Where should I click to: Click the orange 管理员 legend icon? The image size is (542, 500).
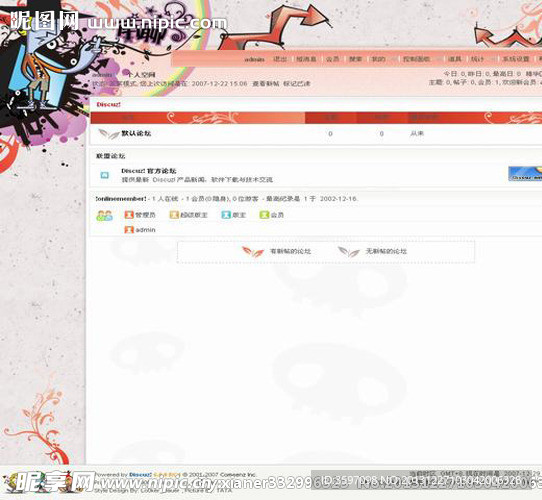click(x=129, y=215)
